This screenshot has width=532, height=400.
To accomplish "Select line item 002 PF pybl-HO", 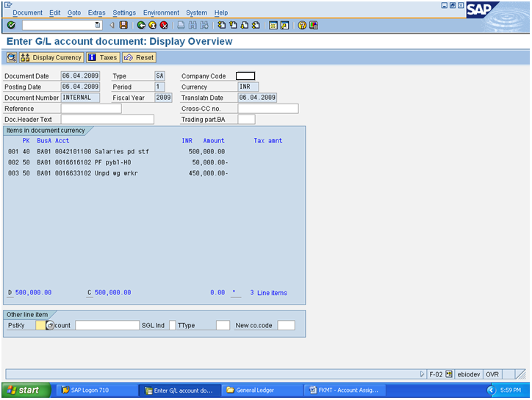I will pos(118,162).
